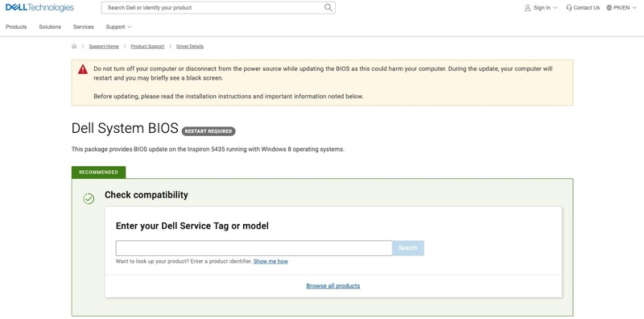Click Enter your Dell Service Tag or model text
Viewport: 644px width, 319px height.
click(192, 226)
